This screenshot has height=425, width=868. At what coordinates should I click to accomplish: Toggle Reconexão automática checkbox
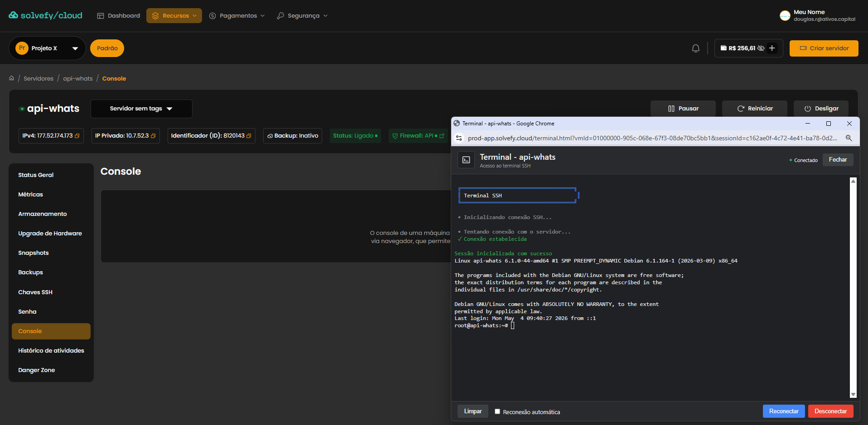[x=497, y=411]
